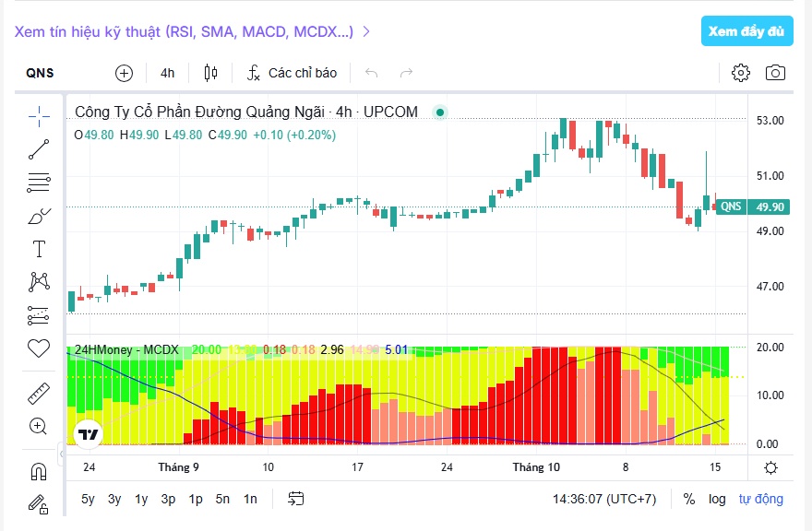The height and width of the screenshot is (531, 812).
Task: Select the ruler measure tool
Action: click(x=39, y=394)
